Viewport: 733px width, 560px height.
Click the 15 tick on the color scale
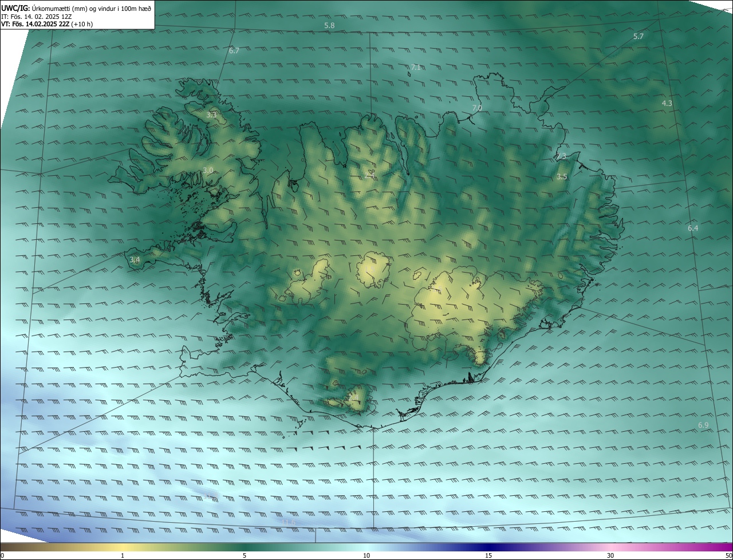(x=488, y=556)
